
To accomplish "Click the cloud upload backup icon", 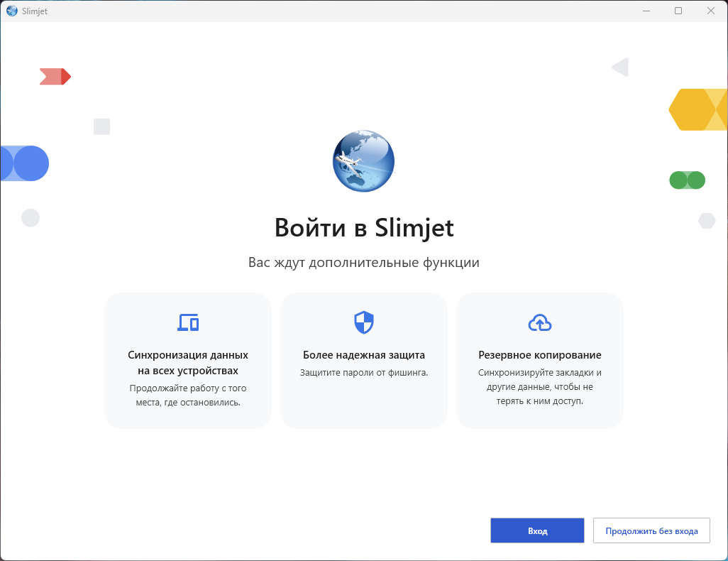I will point(540,322).
